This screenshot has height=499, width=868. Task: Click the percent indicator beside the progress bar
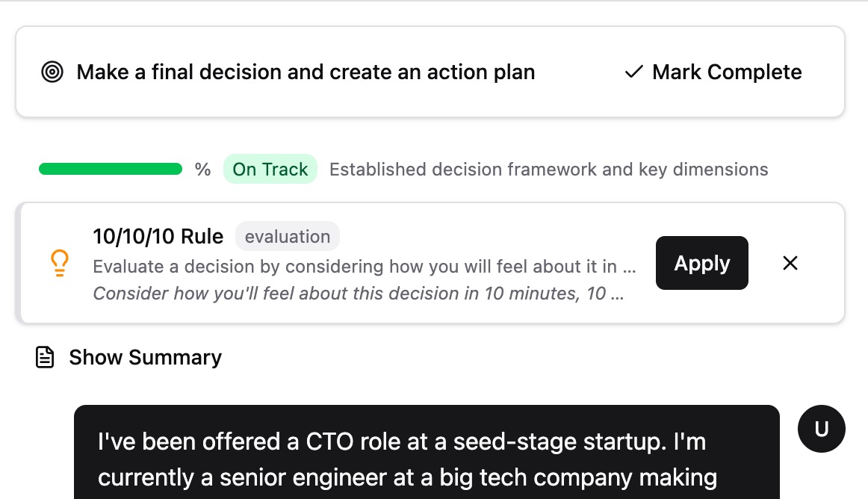pyautogui.click(x=203, y=169)
